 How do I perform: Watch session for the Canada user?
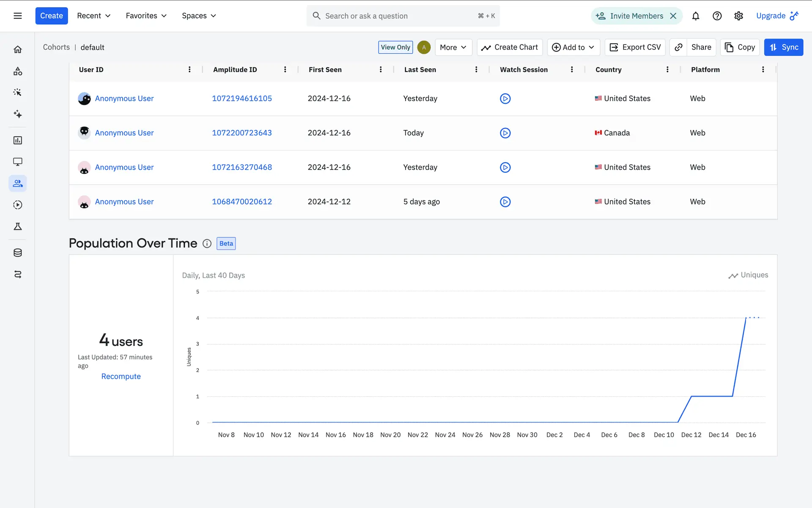click(505, 133)
